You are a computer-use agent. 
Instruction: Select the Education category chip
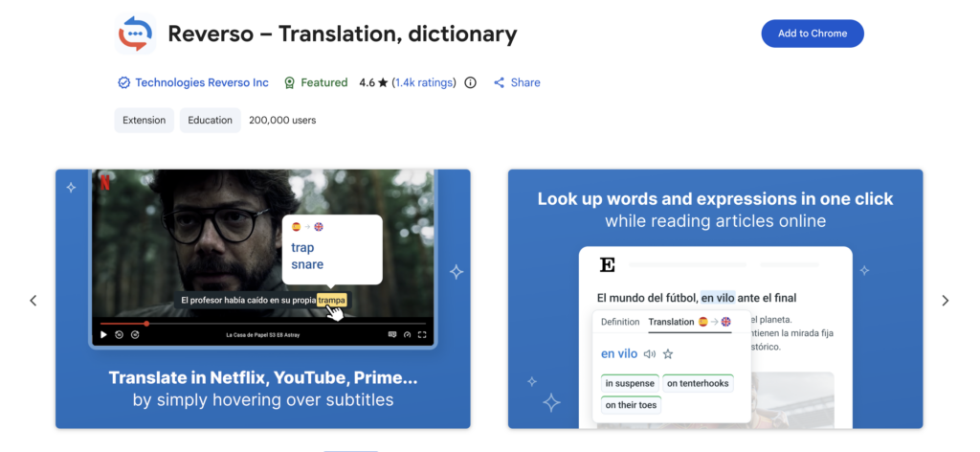point(210,120)
